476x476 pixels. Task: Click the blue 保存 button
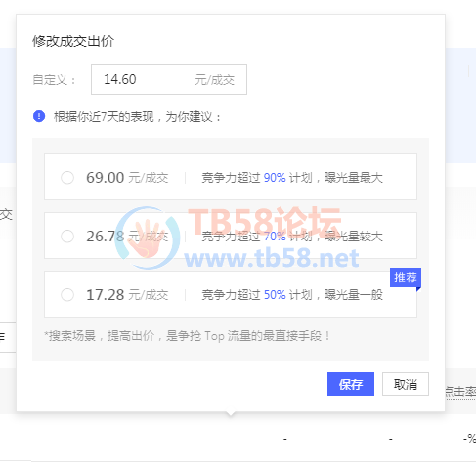[x=351, y=384]
